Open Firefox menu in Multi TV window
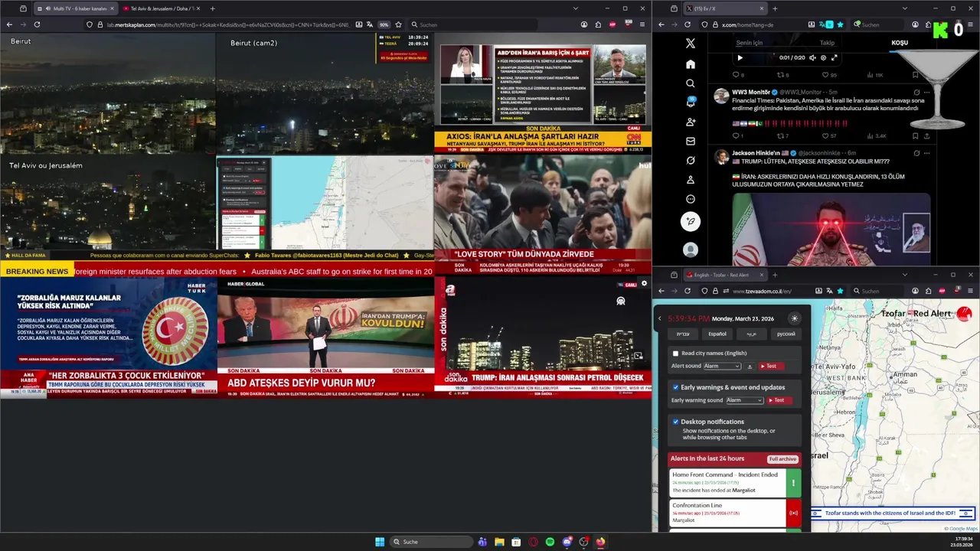Viewport: 980px width, 551px height. click(x=642, y=24)
